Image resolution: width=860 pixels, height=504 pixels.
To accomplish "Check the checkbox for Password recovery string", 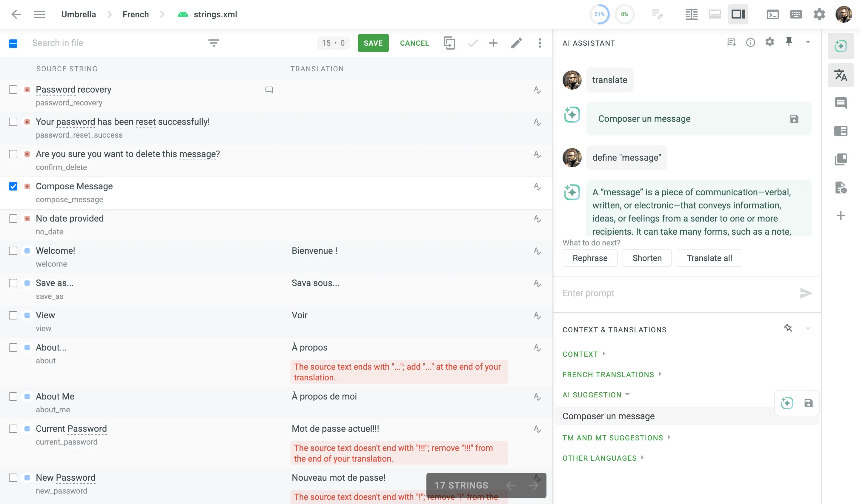I will point(13,90).
